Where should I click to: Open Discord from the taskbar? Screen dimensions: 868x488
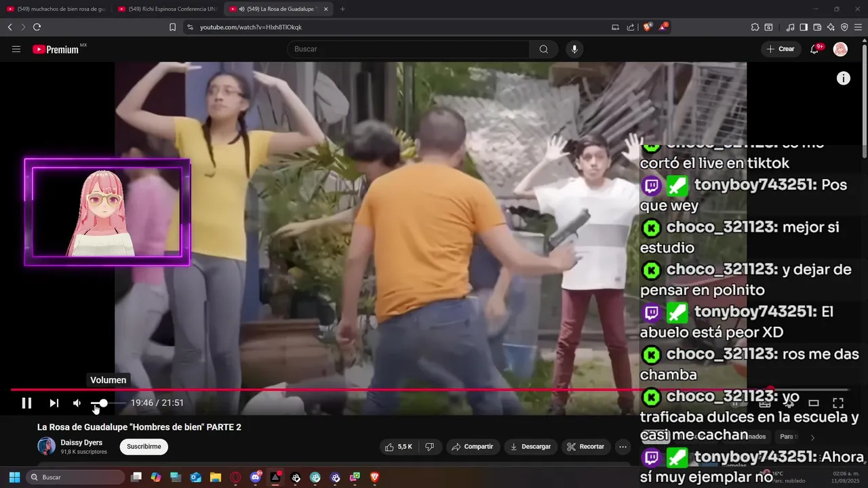pyautogui.click(x=256, y=477)
